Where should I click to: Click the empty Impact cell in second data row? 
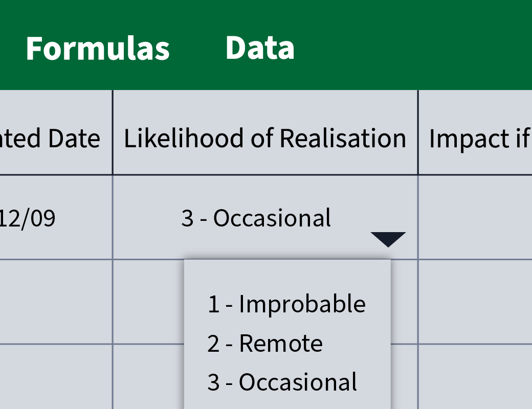pos(476,302)
